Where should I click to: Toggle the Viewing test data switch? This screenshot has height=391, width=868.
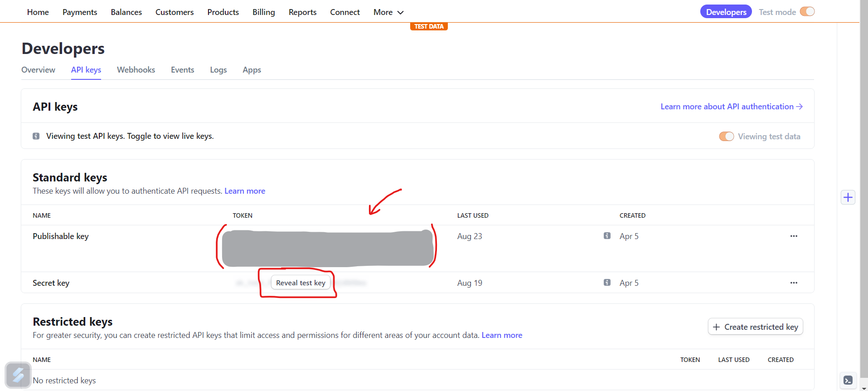pos(726,137)
